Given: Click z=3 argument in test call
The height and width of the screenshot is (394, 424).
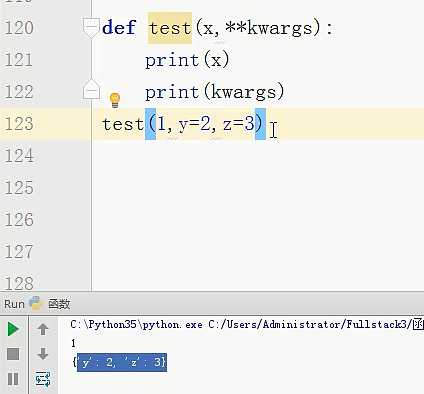Looking at the screenshot, I should 239,124.
